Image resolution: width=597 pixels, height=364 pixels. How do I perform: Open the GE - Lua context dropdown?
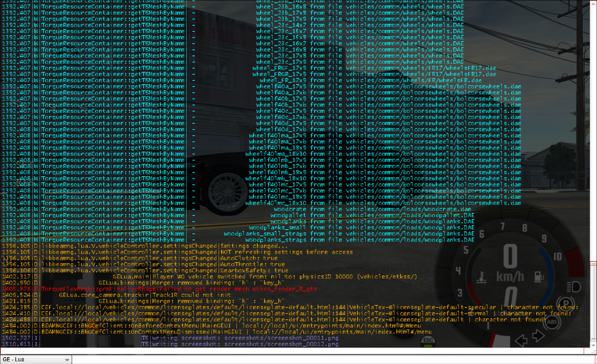click(x=36, y=359)
